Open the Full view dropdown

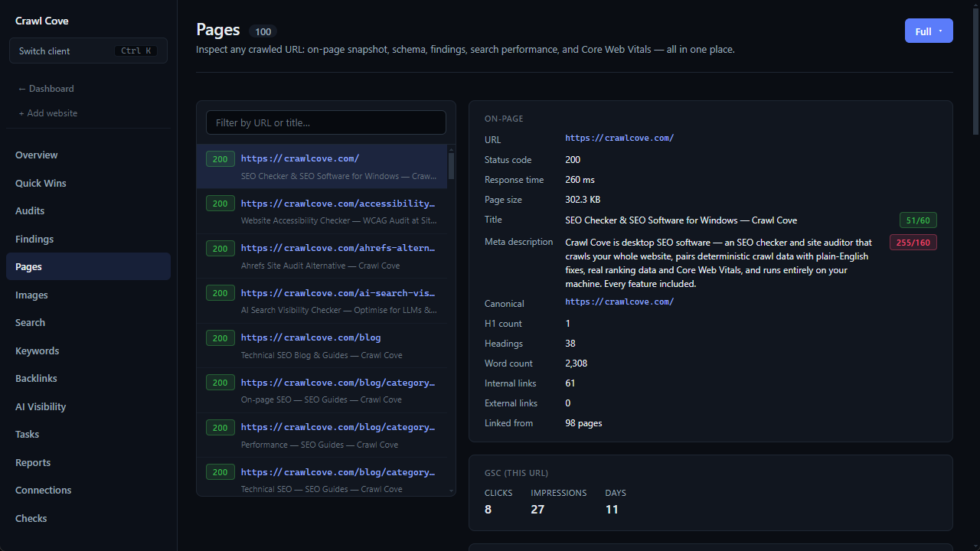pyautogui.click(x=929, y=31)
